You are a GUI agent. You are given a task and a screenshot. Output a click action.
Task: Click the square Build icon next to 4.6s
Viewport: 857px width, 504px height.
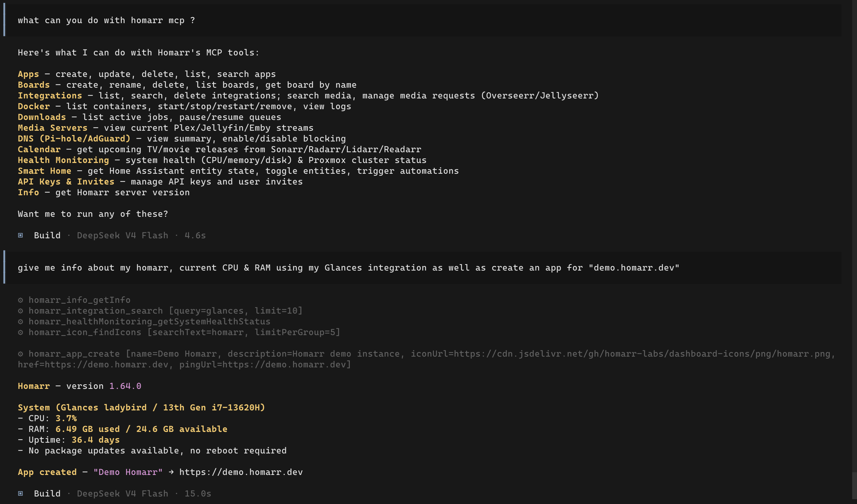[20, 235]
